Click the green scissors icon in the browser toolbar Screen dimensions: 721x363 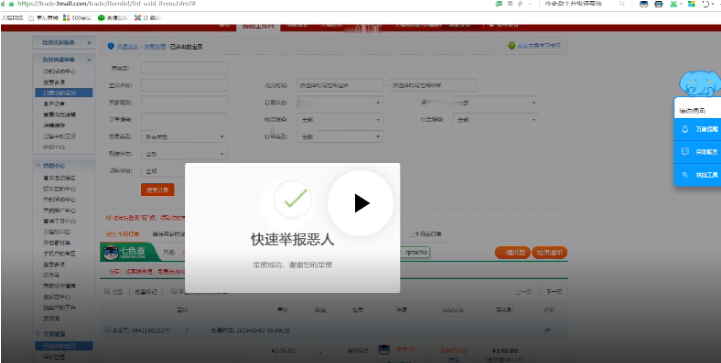pos(674,4)
